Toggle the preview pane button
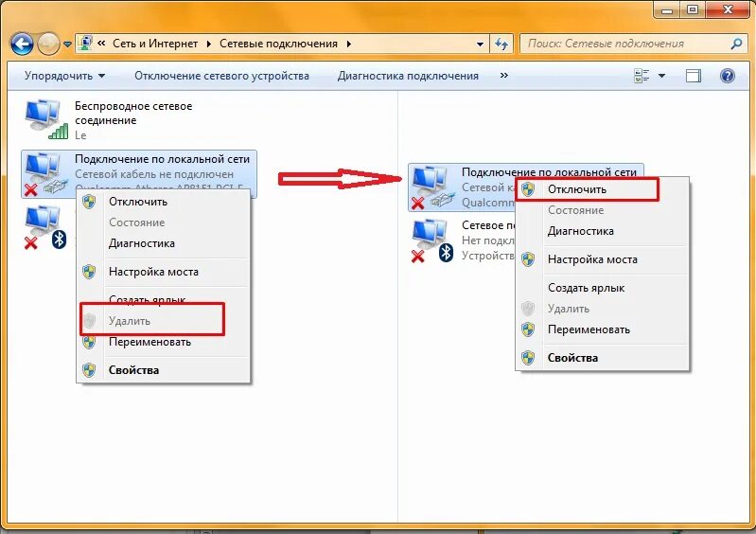Image resolution: width=756 pixels, height=534 pixels. click(694, 76)
